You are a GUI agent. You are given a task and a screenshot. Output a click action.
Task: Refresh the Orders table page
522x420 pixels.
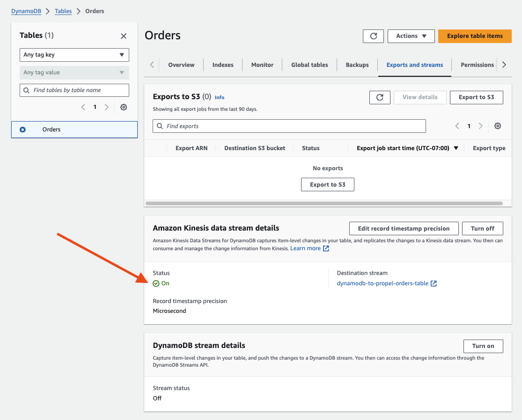tap(373, 36)
